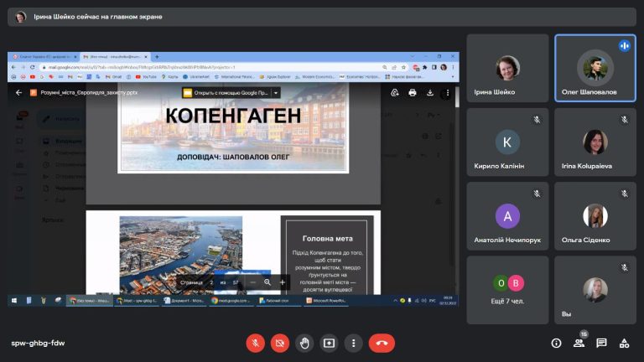Viewport: 644px width, 362px height.
Task: Click the КОПЕНГАГЕН title slide in the preview
Action: click(x=233, y=127)
